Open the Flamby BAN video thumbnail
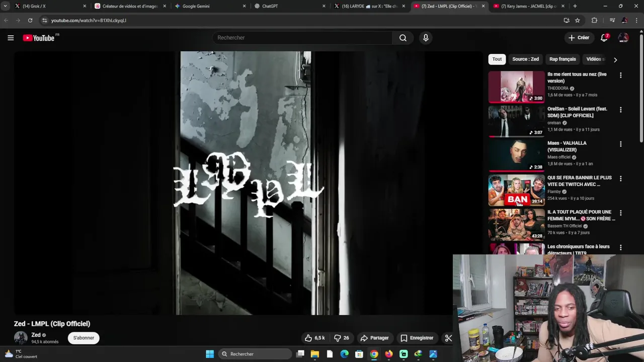The height and width of the screenshot is (362, 644). (x=516, y=190)
